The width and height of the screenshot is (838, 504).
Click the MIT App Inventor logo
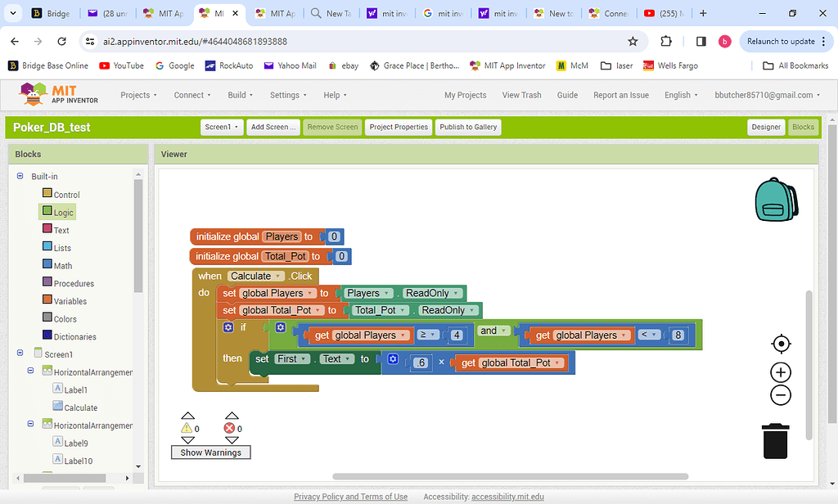click(59, 95)
